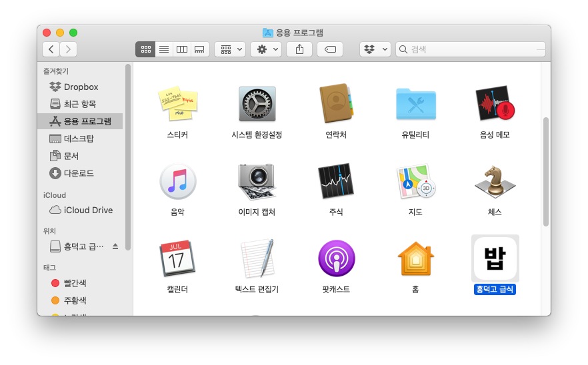The width and height of the screenshot is (588, 365).
Task: Select iCloud Drive in the sidebar
Action: (x=80, y=210)
